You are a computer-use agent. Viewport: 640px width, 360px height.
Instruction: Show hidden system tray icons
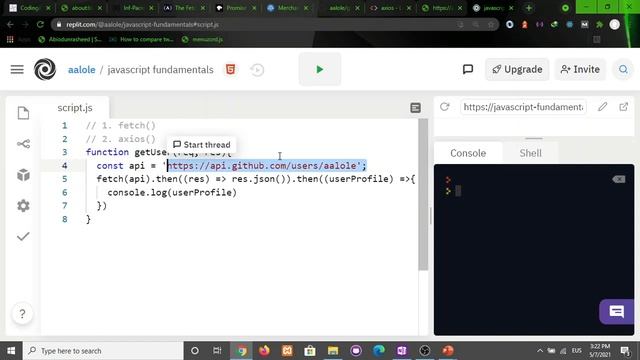(540, 351)
